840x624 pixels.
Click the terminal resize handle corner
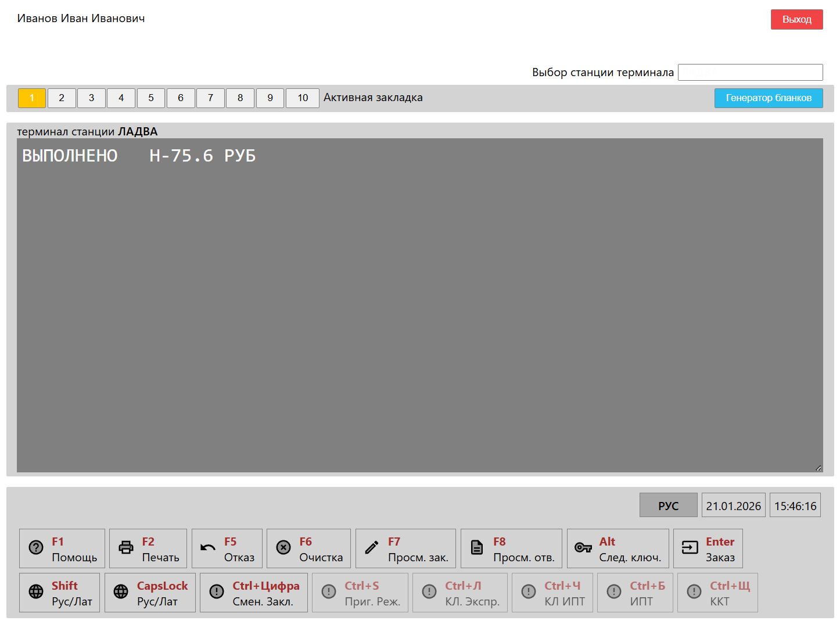pos(818,468)
